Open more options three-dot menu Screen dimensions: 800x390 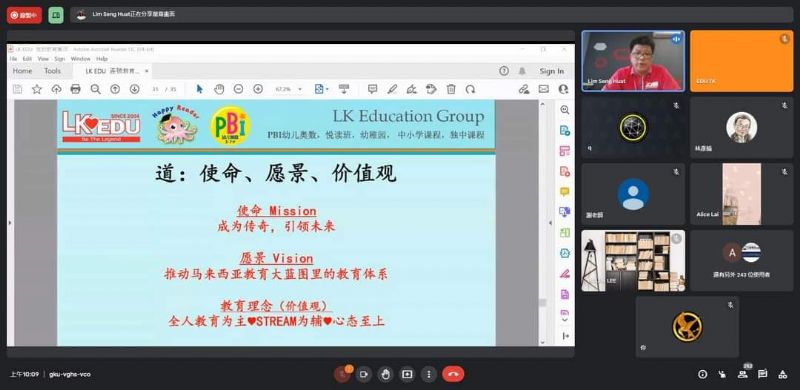pyautogui.click(x=429, y=374)
